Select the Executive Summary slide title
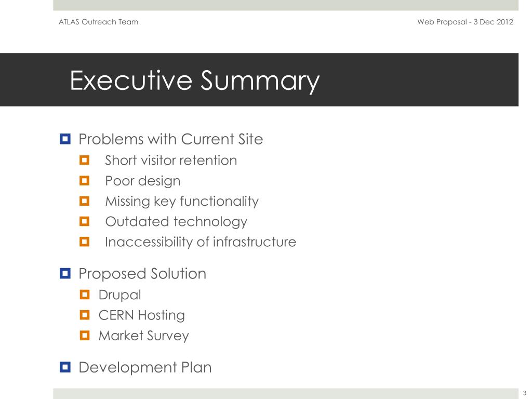The width and height of the screenshot is (532, 399). (194, 81)
